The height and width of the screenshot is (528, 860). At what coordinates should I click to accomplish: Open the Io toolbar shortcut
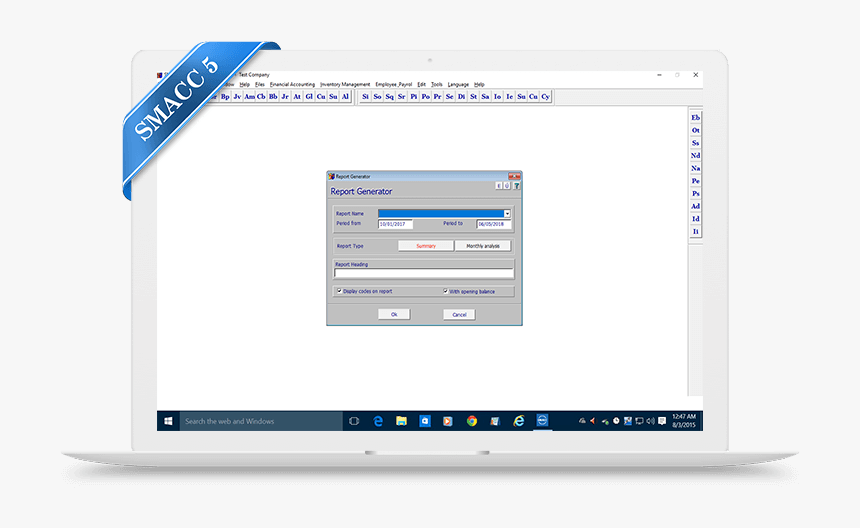point(497,96)
